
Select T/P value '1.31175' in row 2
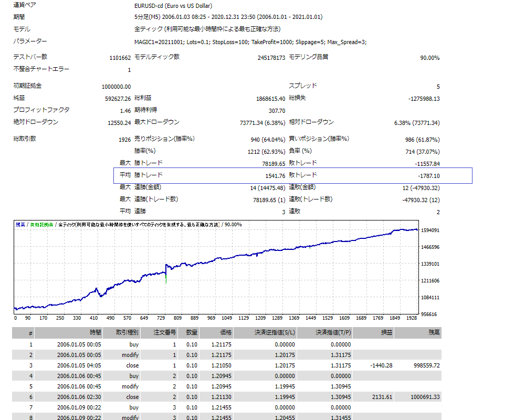341,355
